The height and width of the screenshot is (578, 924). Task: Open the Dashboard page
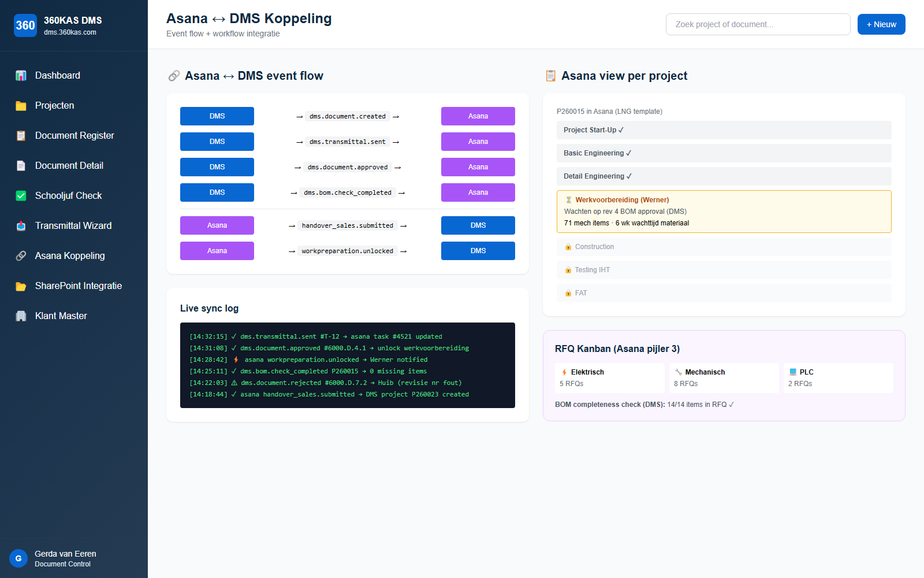pyautogui.click(x=74, y=76)
